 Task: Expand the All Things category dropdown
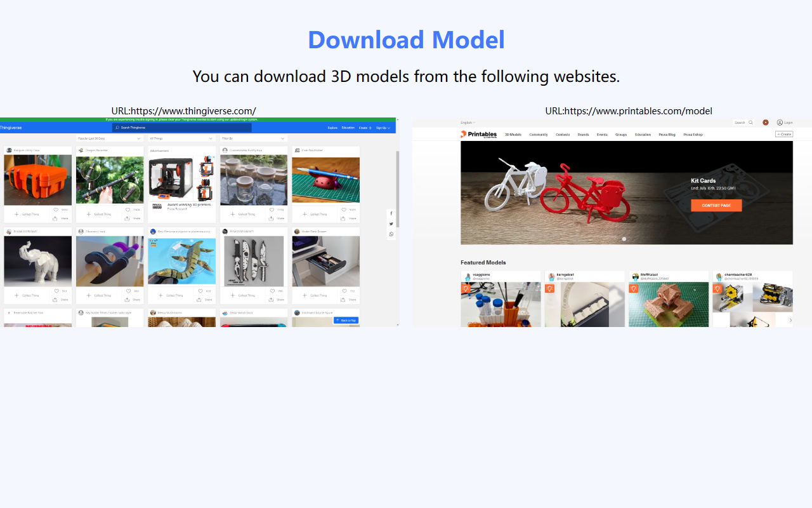point(181,138)
